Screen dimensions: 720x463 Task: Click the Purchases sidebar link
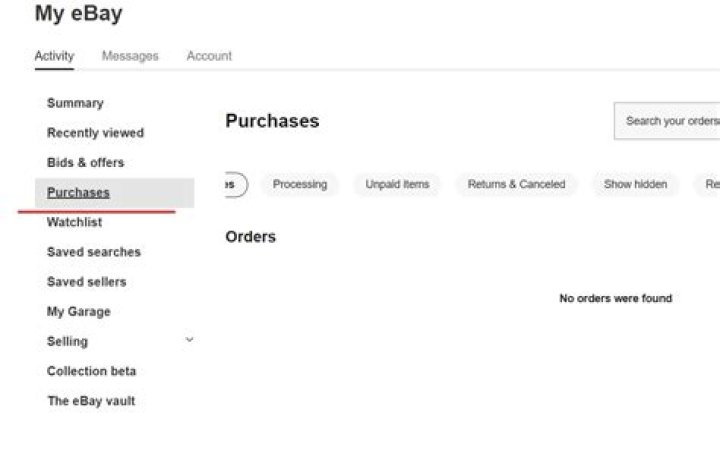coord(78,192)
